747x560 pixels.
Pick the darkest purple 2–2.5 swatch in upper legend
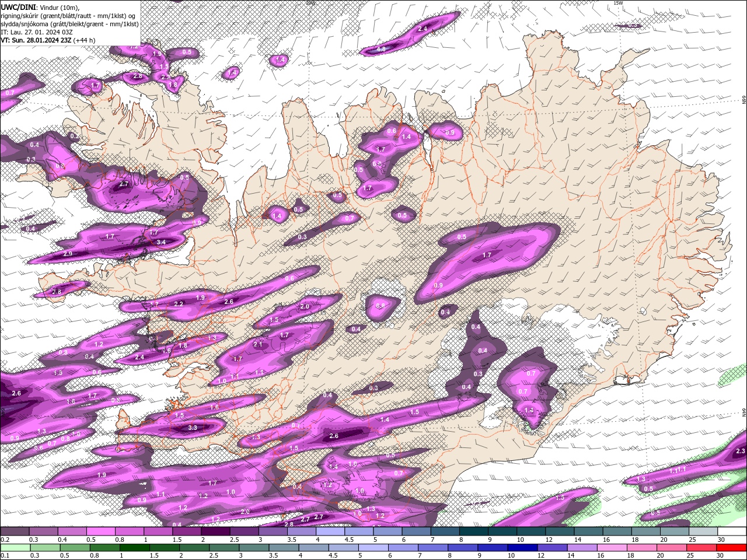215,531
